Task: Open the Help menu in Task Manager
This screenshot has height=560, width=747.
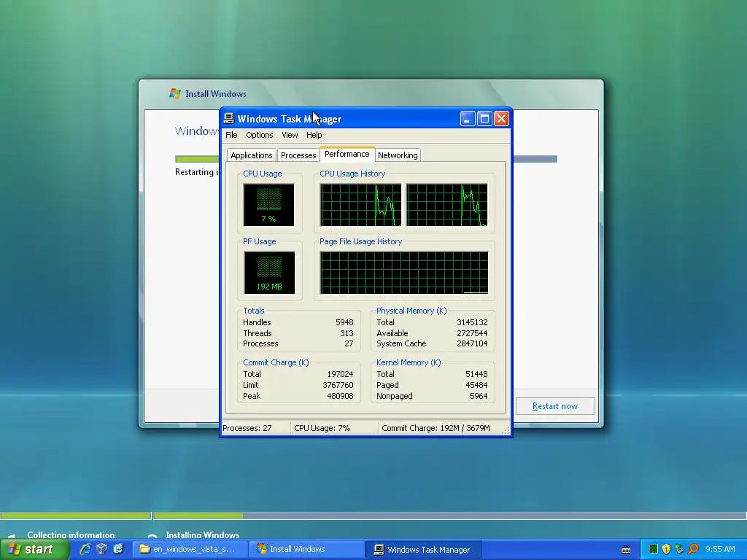Action: pos(314,135)
